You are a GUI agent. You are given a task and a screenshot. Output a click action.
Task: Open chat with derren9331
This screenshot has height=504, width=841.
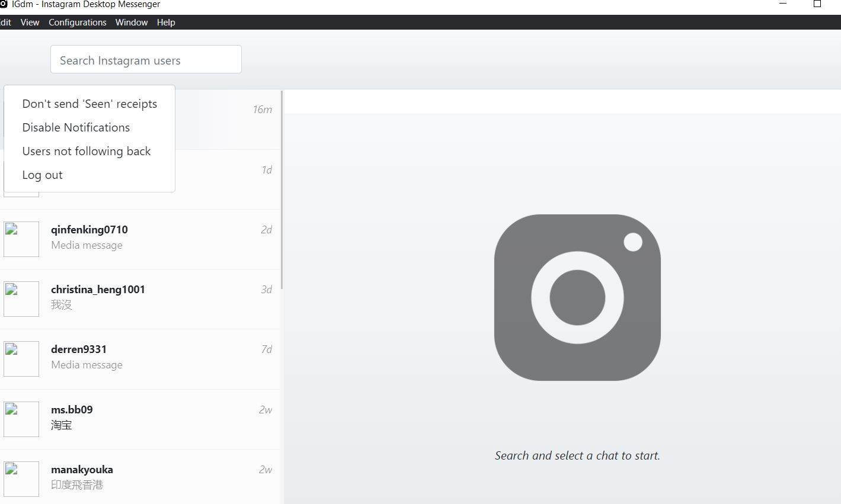tap(140, 359)
